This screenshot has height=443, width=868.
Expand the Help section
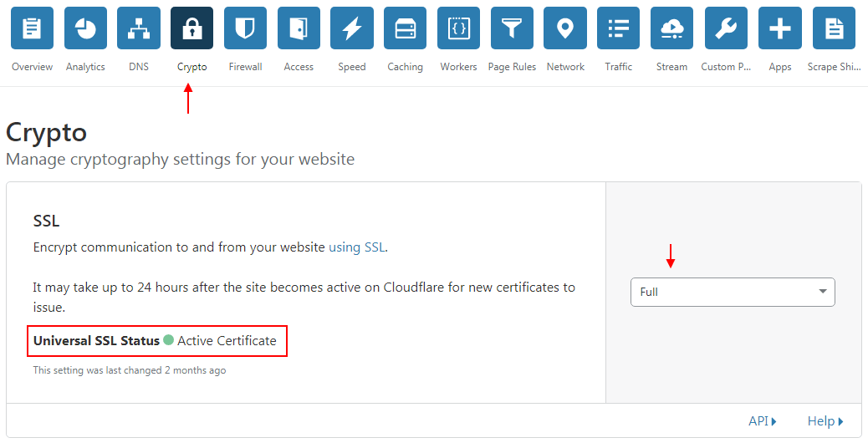pos(825,421)
